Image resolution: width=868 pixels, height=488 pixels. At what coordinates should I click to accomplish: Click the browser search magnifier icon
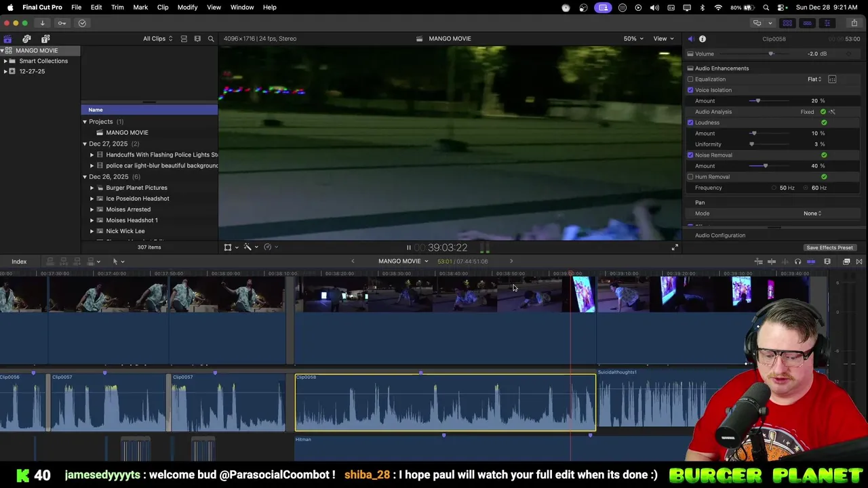[x=211, y=39]
